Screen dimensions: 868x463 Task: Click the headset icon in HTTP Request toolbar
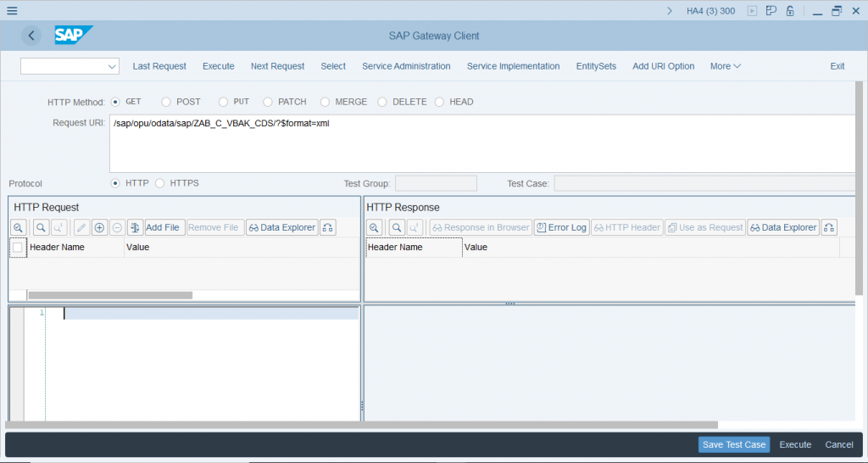[x=328, y=227]
